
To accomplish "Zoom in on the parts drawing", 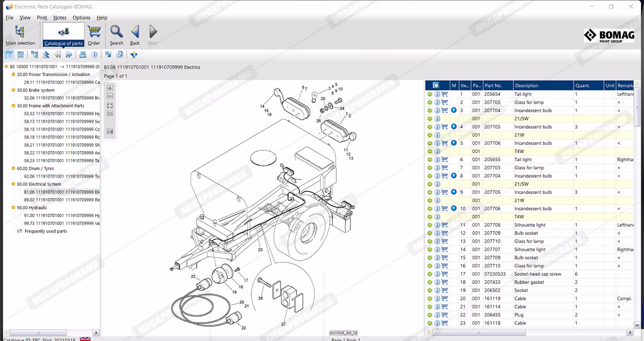I will 110,88.
